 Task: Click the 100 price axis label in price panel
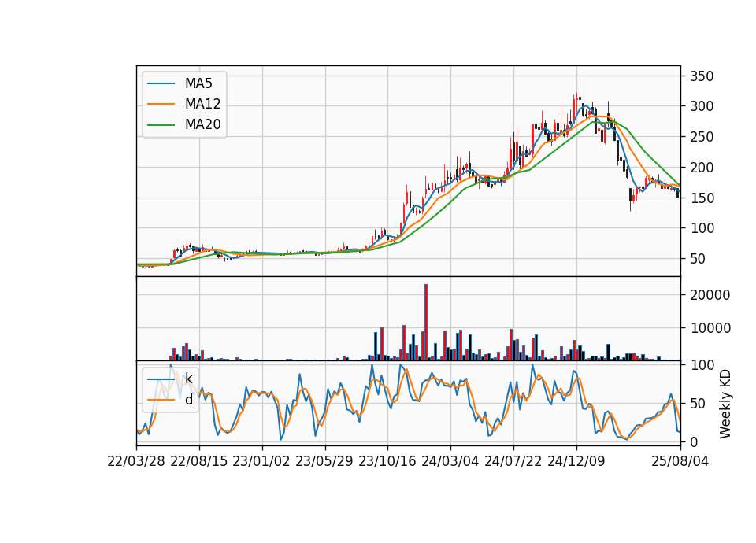click(x=702, y=228)
